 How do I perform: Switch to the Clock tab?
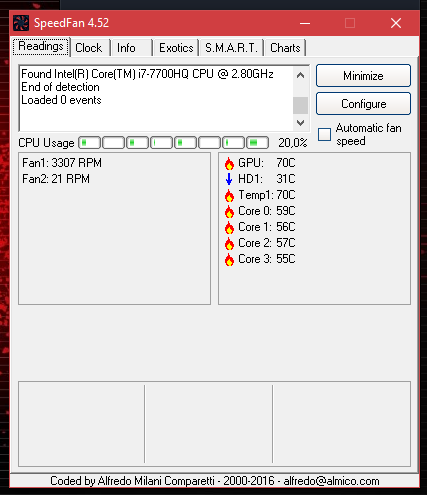[89, 48]
